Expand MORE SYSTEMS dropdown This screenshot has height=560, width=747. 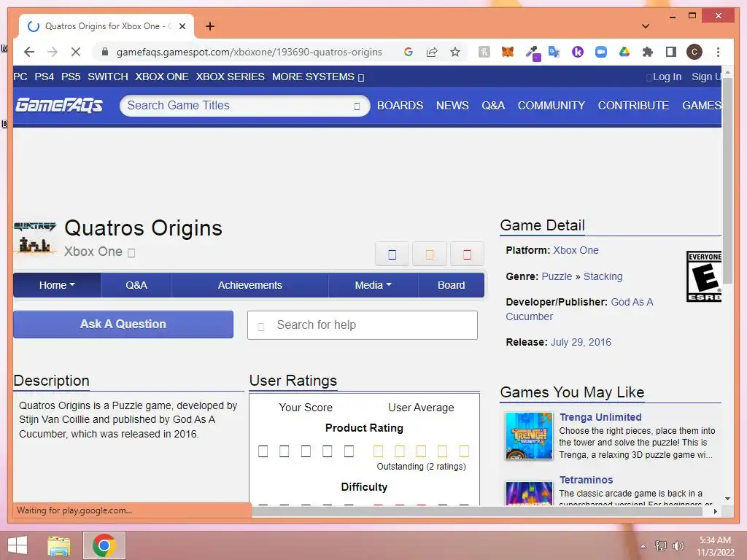click(x=318, y=77)
